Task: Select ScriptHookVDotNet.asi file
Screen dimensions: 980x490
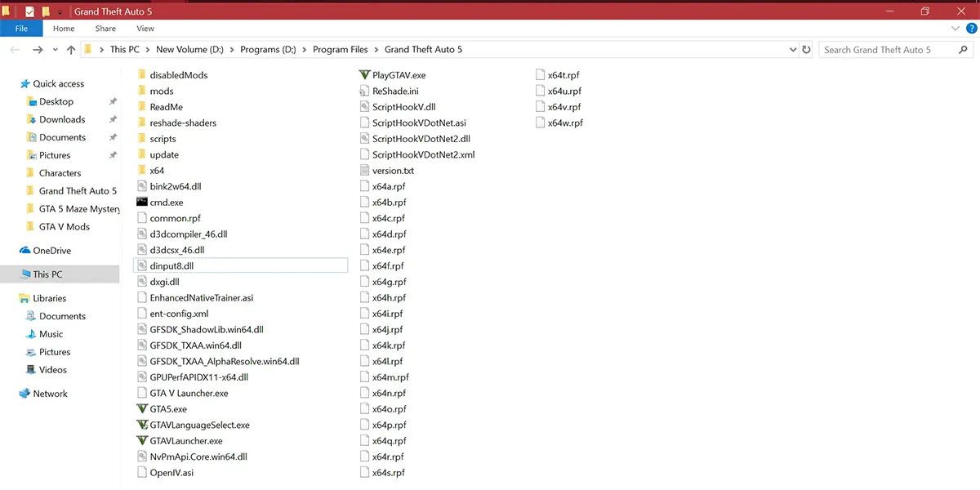Action: [x=412, y=122]
